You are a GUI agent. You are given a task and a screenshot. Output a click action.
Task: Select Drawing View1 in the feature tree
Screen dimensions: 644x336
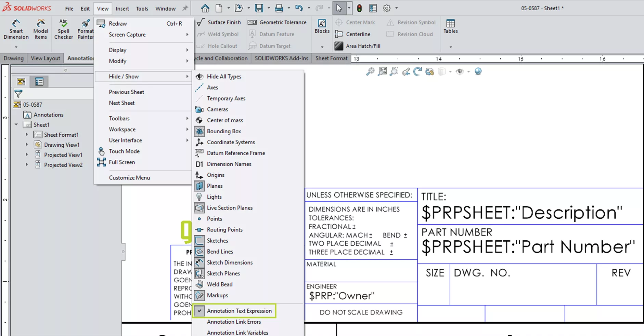coord(62,145)
